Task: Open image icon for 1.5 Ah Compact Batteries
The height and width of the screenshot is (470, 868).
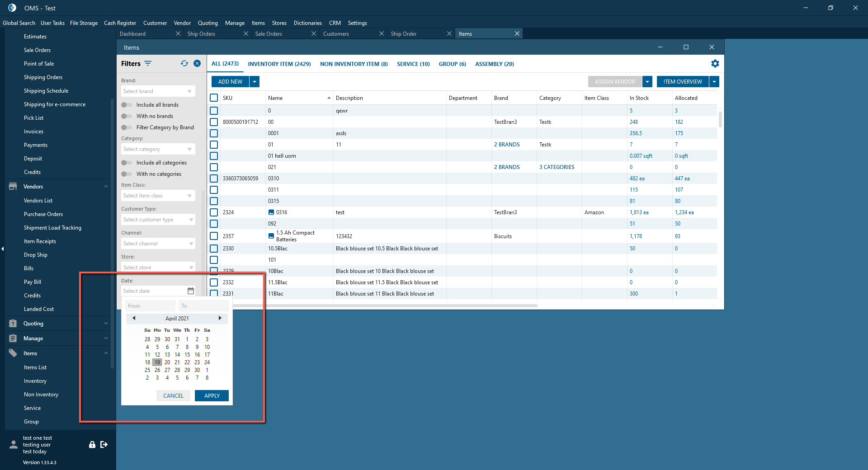Action: [x=271, y=236]
